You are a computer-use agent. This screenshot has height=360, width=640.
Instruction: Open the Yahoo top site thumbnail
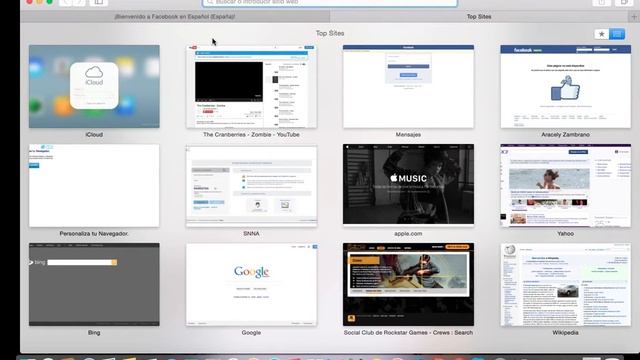coord(566,186)
